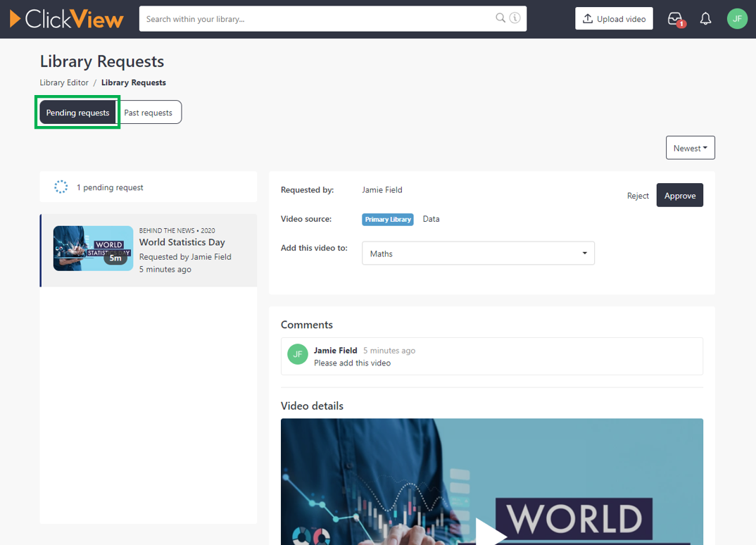The height and width of the screenshot is (545, 756).
Task: Click the Library Requests breadcrumb text
Action: (x=134, y=82)
